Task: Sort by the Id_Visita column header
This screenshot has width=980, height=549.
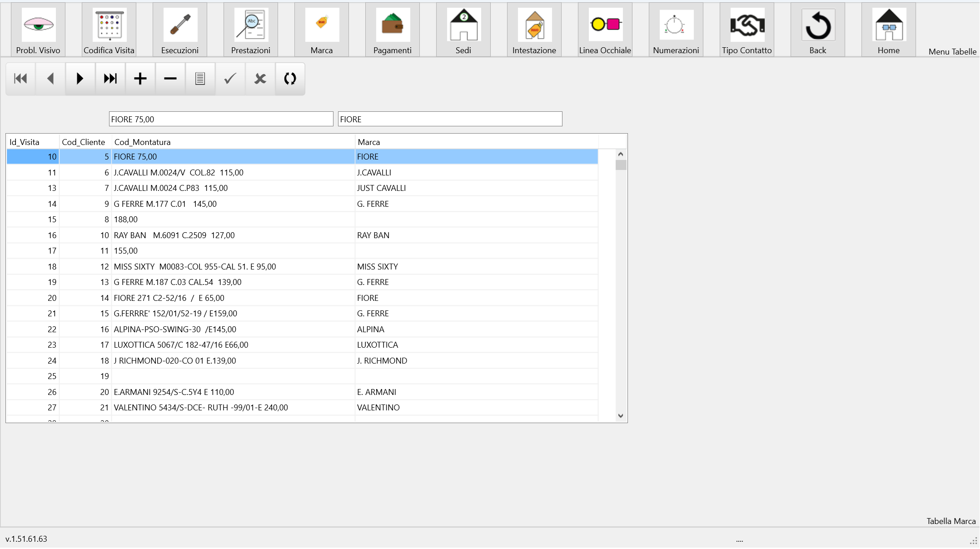Action: (x=33, y=142)
